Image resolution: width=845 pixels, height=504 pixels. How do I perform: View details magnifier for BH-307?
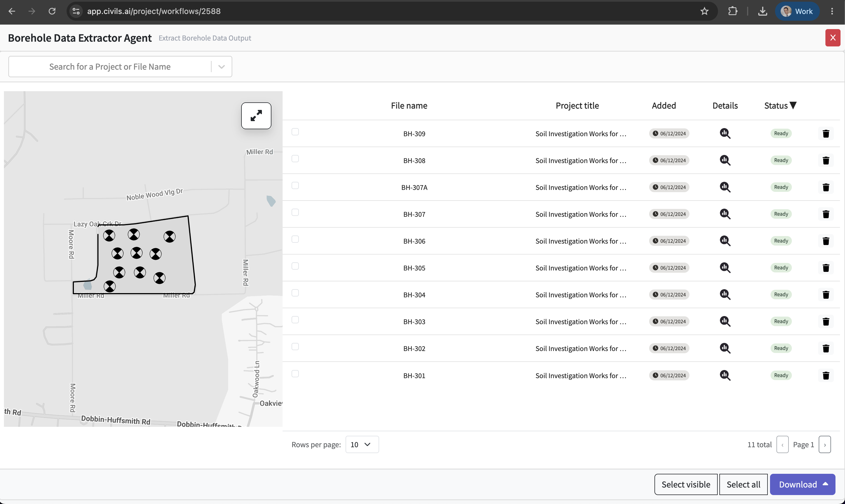click(725, 214)
